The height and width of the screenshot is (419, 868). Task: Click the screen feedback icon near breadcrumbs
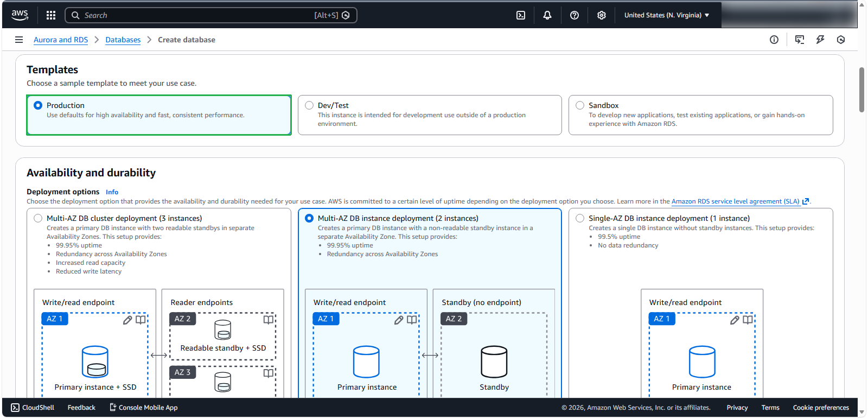(x=800, y=40)
